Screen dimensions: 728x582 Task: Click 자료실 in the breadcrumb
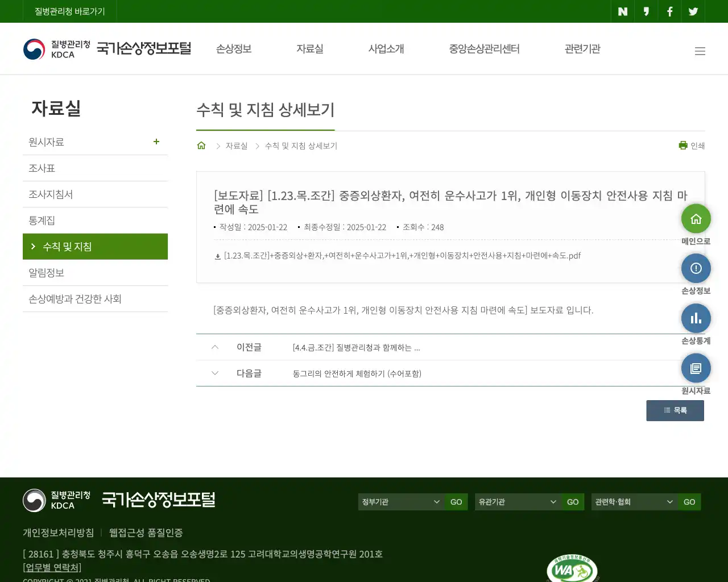237,146
